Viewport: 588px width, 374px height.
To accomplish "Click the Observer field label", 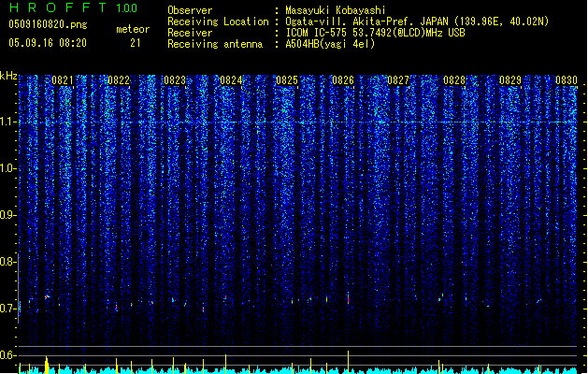I will [190, 10].
